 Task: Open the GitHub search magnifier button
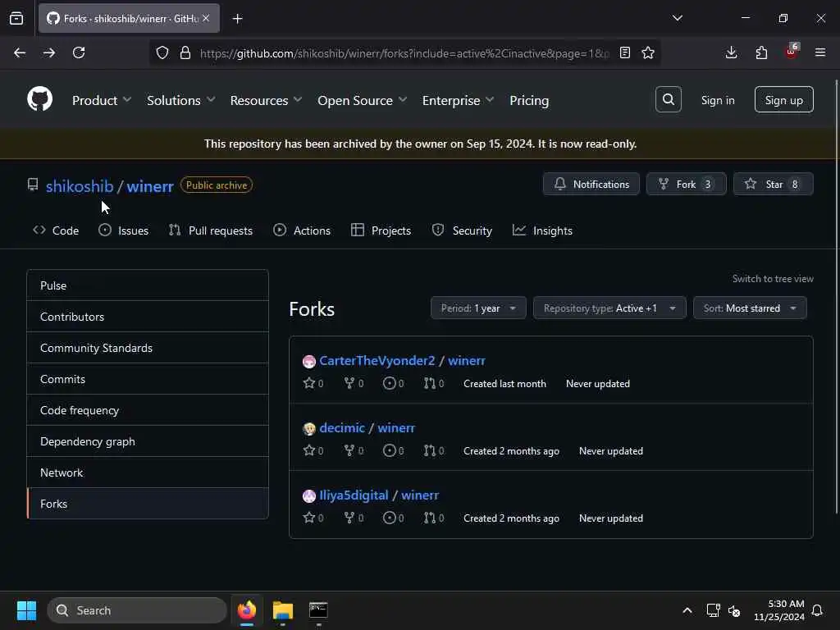pyautogui.click(x=668, y=99)
